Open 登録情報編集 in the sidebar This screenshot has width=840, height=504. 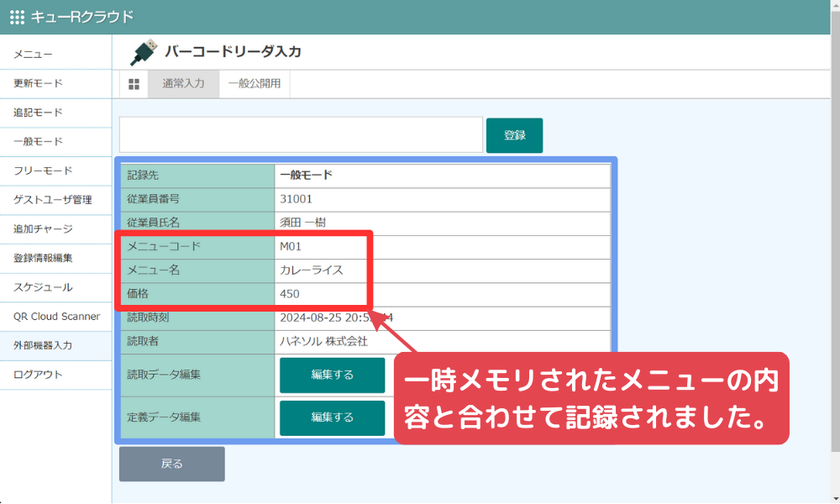click(x=55, y=258)
